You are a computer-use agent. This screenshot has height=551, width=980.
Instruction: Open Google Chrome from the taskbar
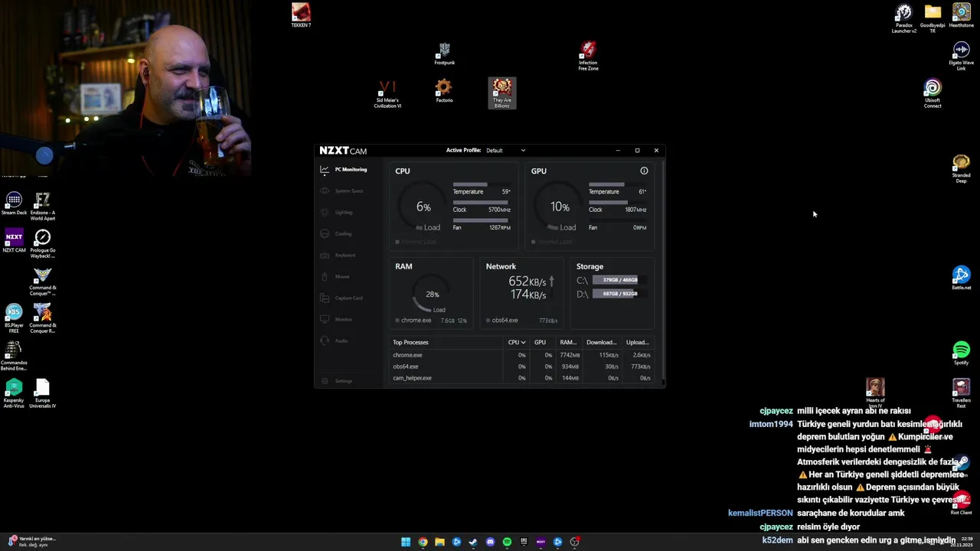pos(423,542)
